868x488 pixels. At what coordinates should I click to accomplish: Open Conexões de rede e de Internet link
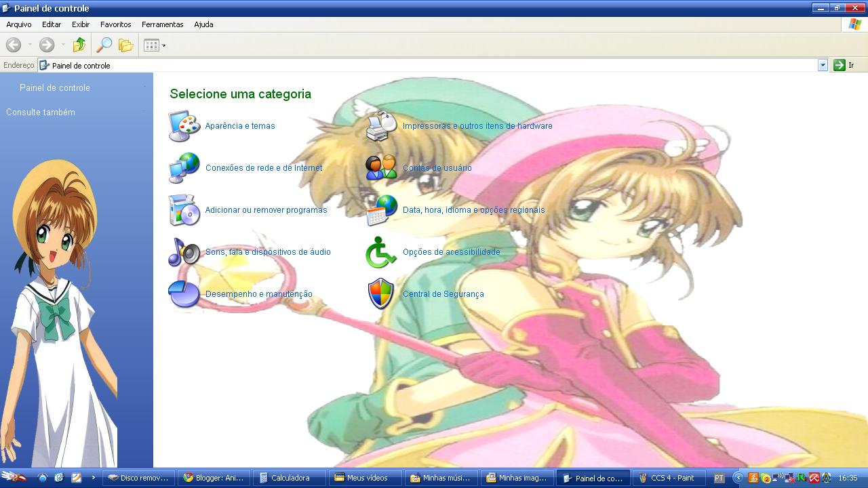(264, 168)
